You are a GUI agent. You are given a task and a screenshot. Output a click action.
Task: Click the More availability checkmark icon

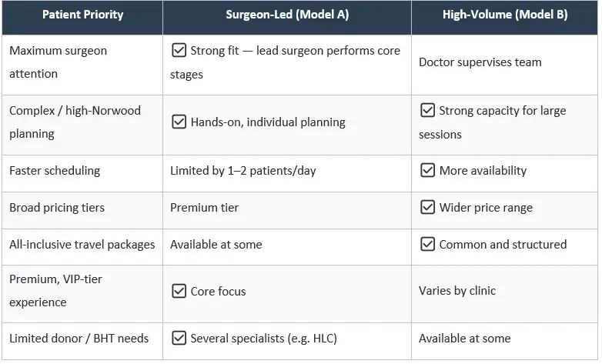[427, 170]
